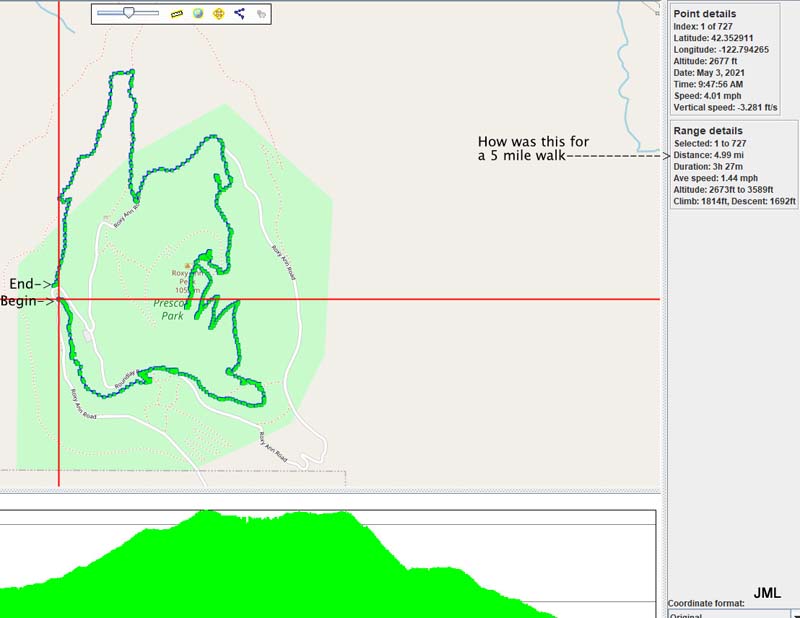Screen dimensions: 800x618
Task: Toggle the show map globe icon
Action: tap(198, 14)
